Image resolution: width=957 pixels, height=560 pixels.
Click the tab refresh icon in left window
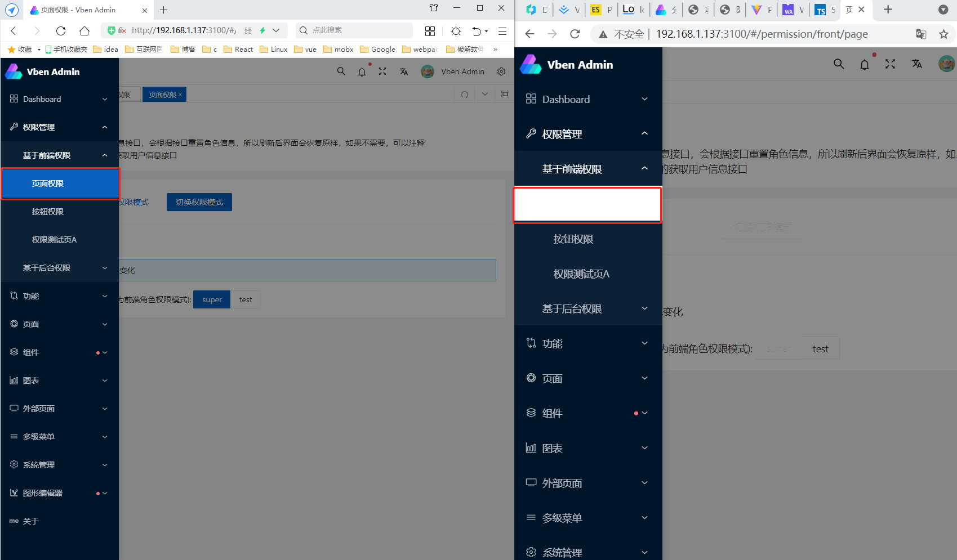click(465, 95)
